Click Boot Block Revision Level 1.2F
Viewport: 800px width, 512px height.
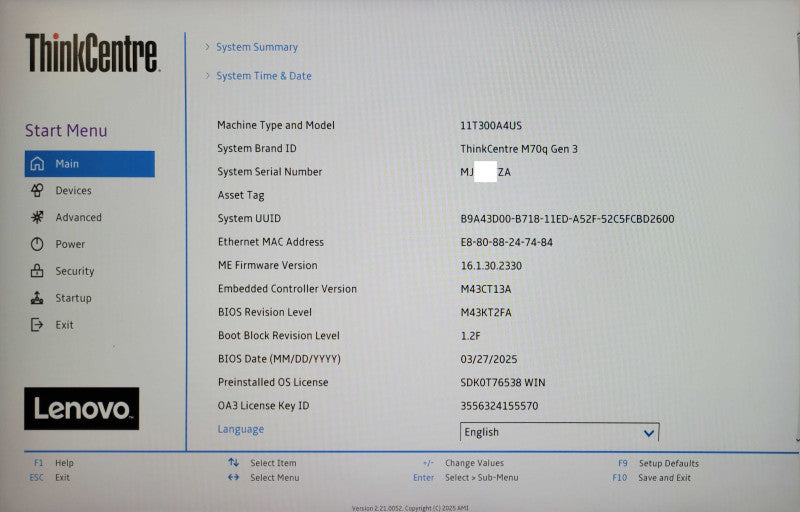[470, 336]
